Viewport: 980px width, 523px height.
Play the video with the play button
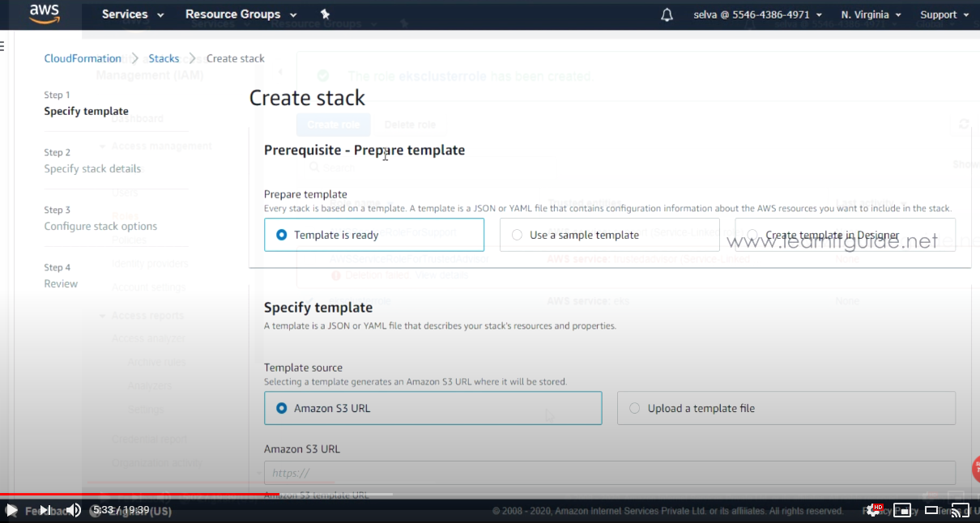[11, 510]
